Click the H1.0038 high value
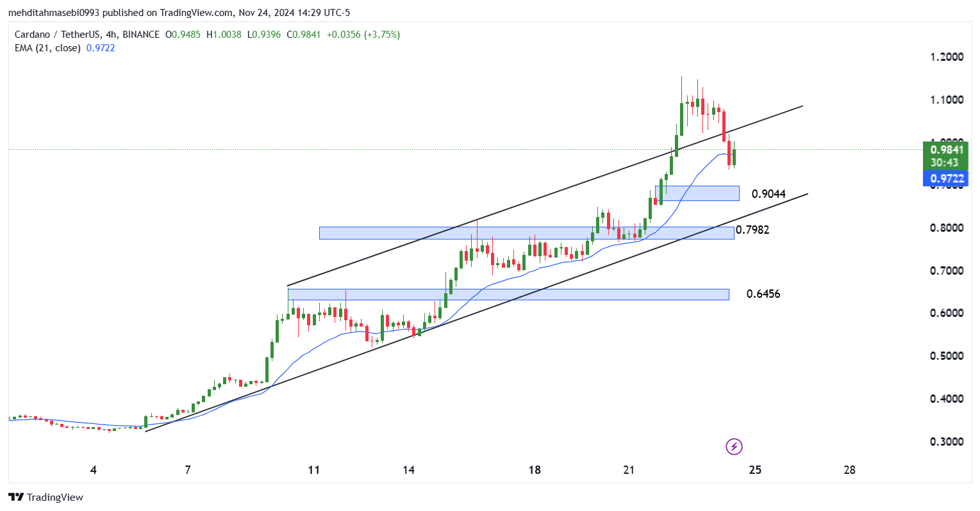The height and width of the screenshot is (511, 980). tap(224, 35)
